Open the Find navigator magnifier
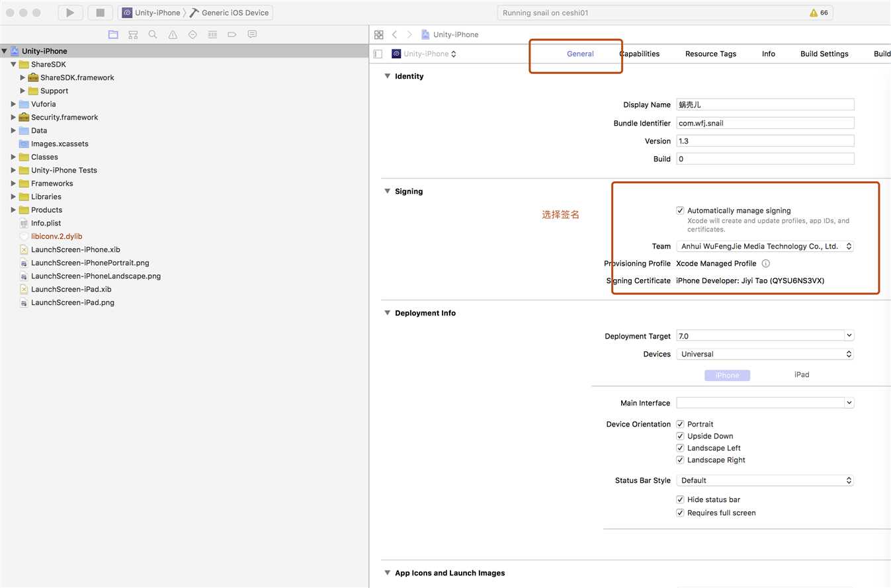891x588 pixels. (x=153, y=34)
